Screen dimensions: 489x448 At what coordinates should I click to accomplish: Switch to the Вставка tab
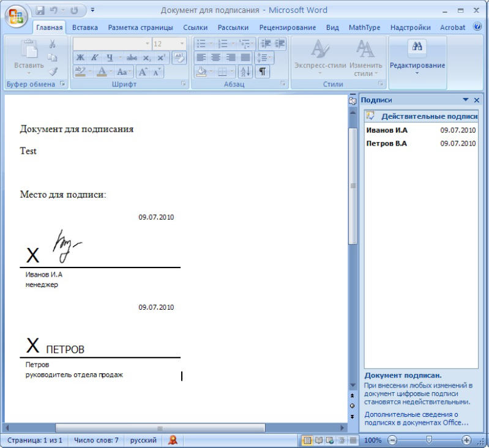(x=85, y=28)
